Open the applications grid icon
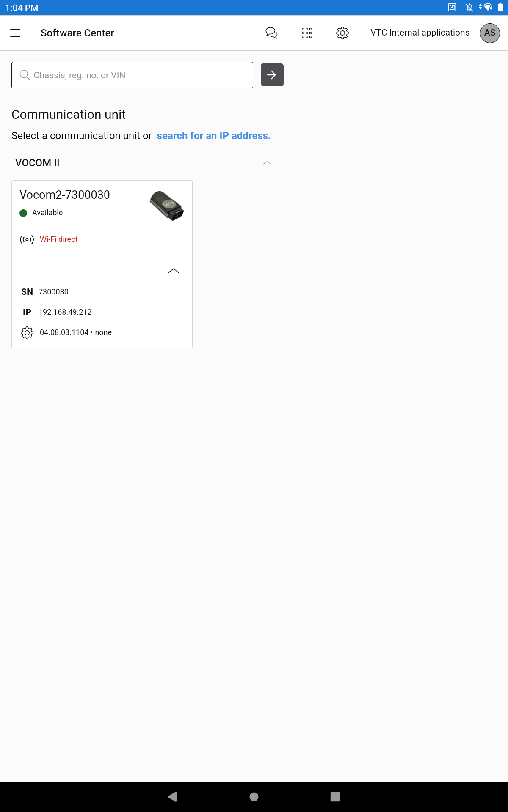 307,33
